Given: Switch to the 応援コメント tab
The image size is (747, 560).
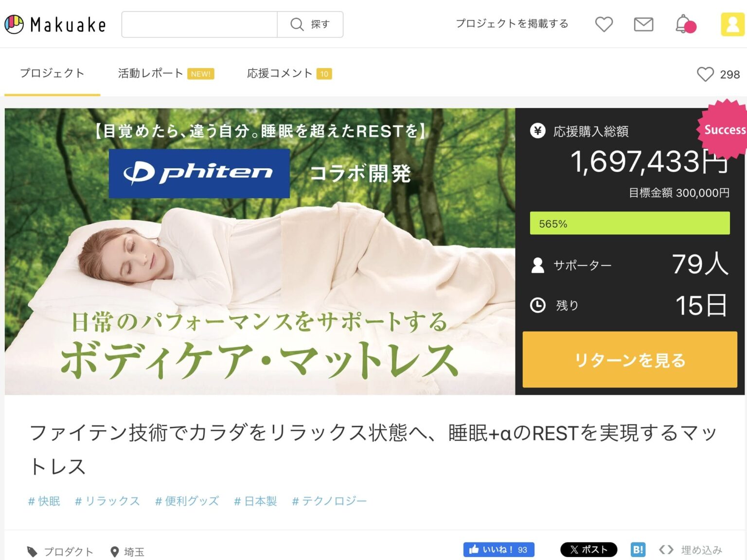Looking at the screenshot, I should coord(289,73).
